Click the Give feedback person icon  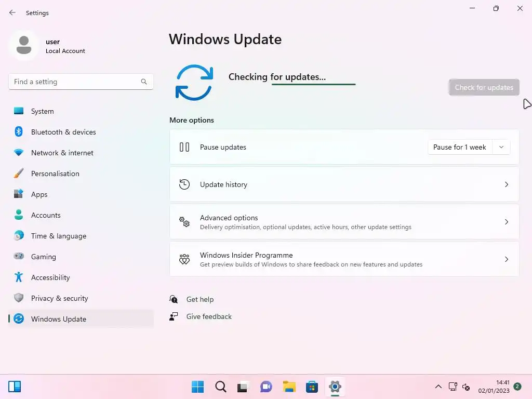coord(174,316)
